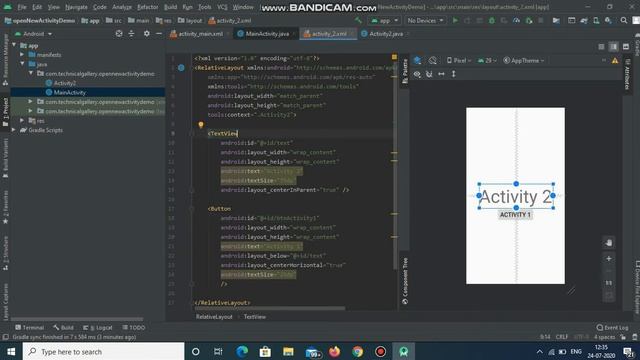Run the app with the green play button
640x360 pixels.
(455, 20)
